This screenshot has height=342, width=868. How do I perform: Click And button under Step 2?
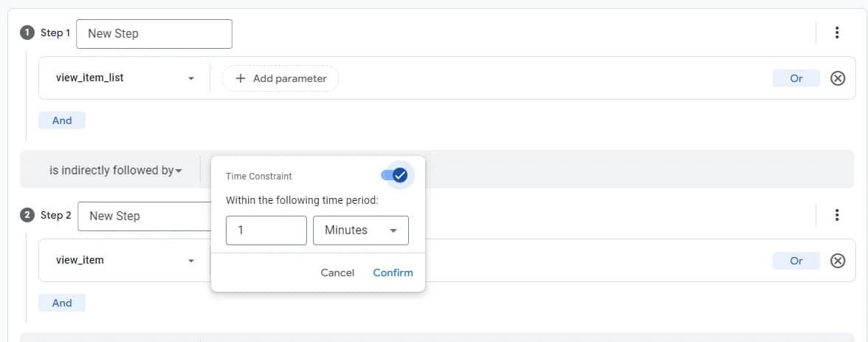pyautogui.click(x=62, y=302)
